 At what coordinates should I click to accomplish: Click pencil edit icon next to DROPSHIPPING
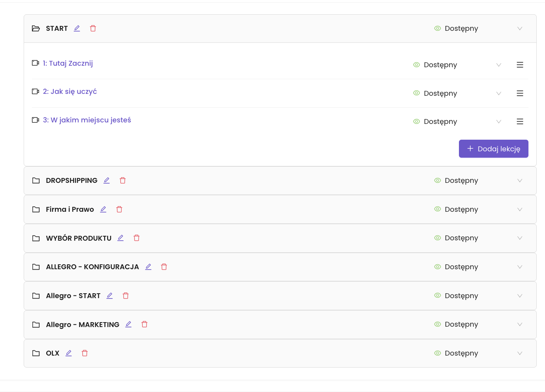tap(107, 181)
